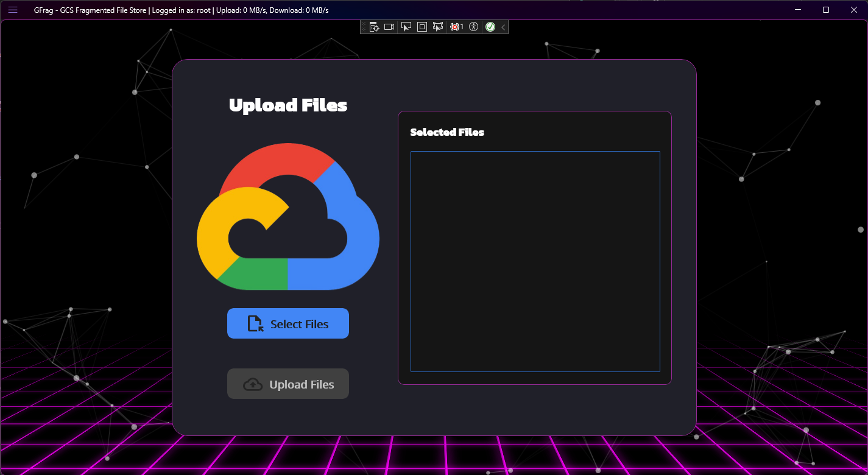The image size is (868, 475).
Task: Toggle Display Layout Adorners square icon
Action: click(422, 27)
